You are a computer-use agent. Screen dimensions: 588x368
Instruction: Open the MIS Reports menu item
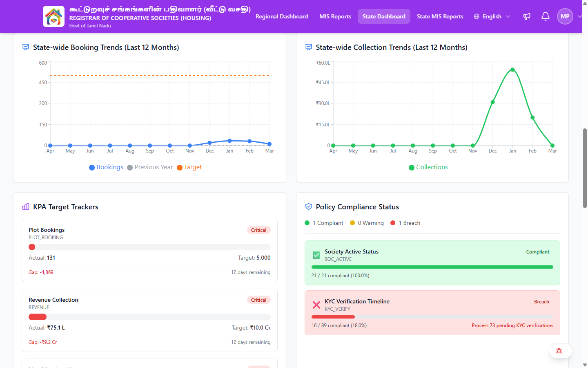point(335,16)
